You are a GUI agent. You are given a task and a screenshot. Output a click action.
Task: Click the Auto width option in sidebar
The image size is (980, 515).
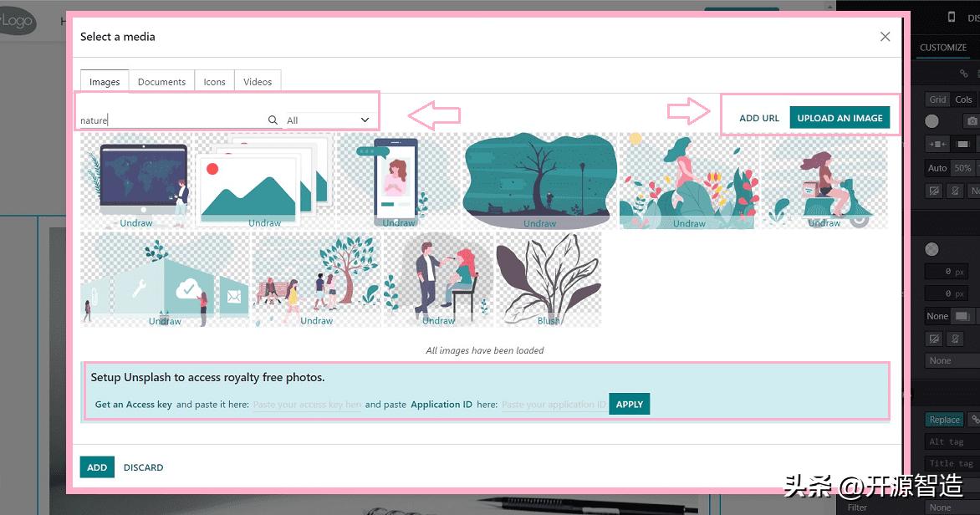[937, 168]
